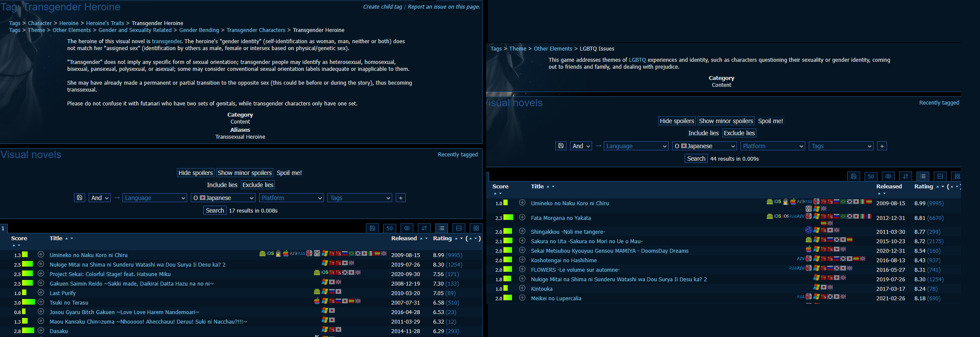Open Language filter dropdown on LGBTQ Issues page
980x337 pixels.
tap(636, 146)
